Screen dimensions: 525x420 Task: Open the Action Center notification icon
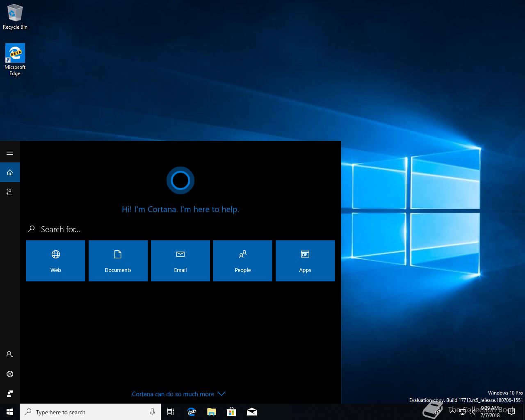tap(511, 412)
